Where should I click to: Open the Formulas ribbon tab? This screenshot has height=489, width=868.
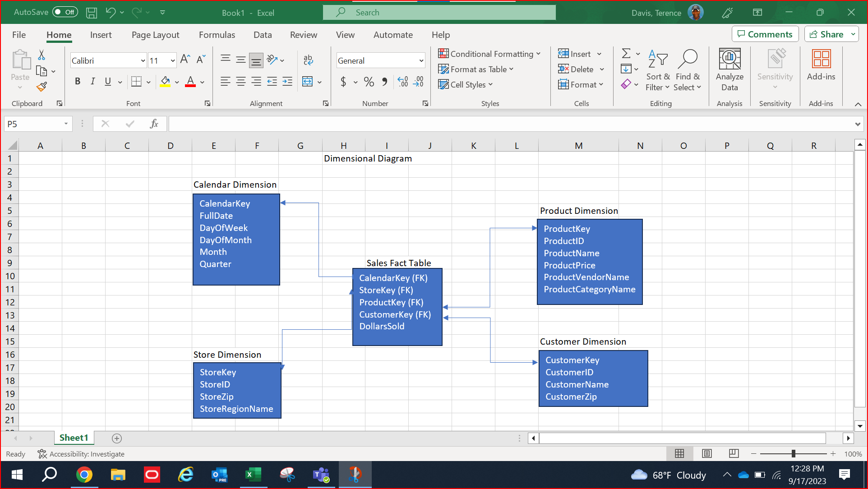(217, 35)
